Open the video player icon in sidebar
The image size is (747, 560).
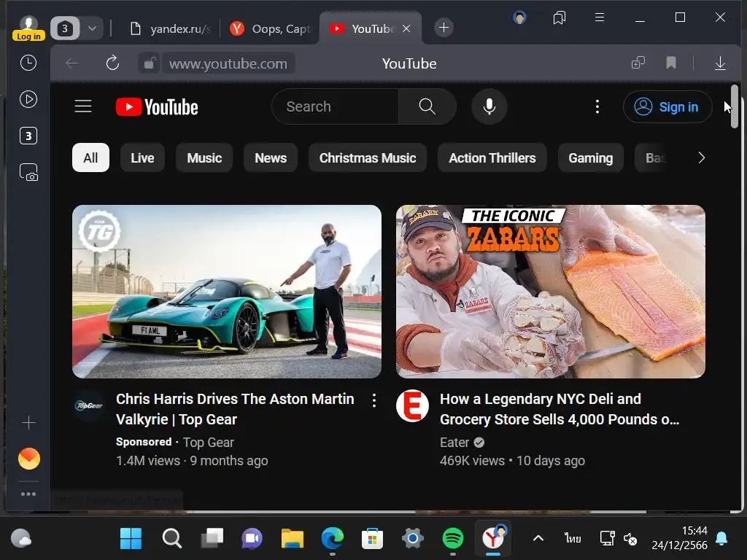28,99
